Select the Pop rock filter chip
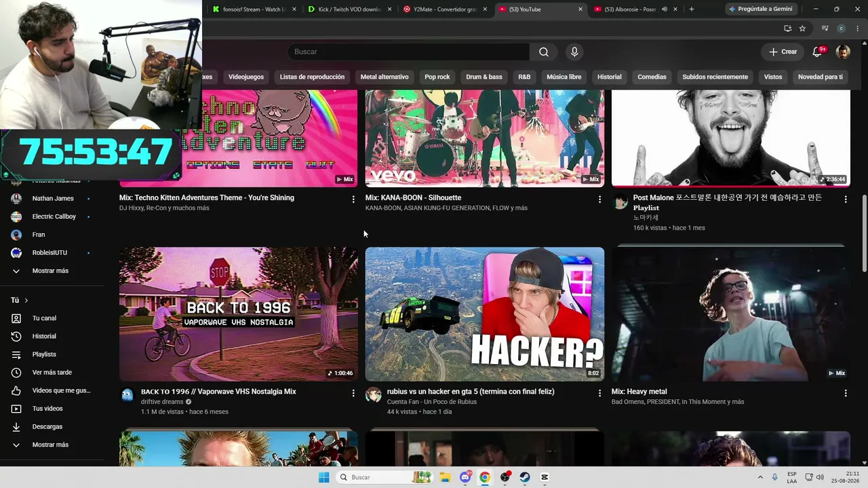Image resolution: width=868 pixels, height=488 pixels. (x=437, y=77)
